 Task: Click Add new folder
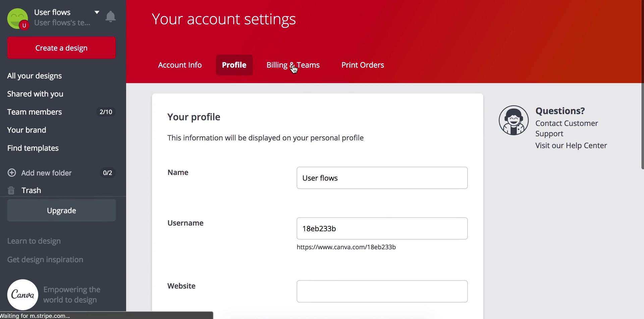(46, 173)
